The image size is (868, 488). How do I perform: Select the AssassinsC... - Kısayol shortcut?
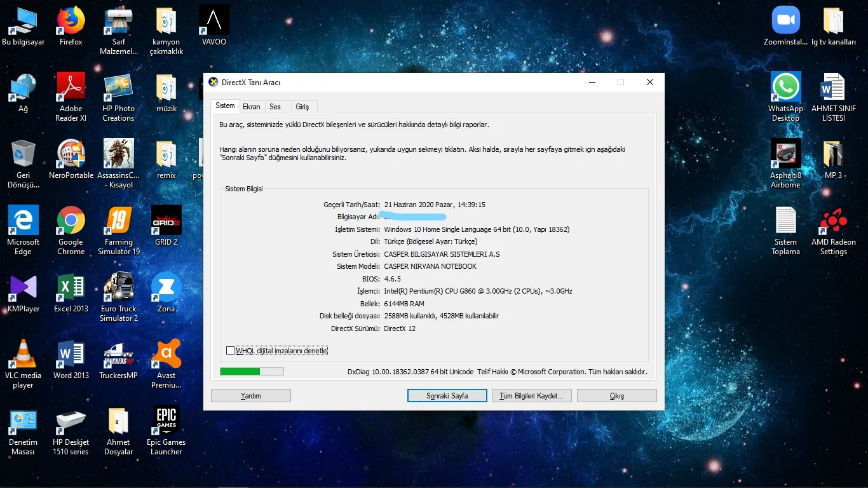(x=119, y=165)
